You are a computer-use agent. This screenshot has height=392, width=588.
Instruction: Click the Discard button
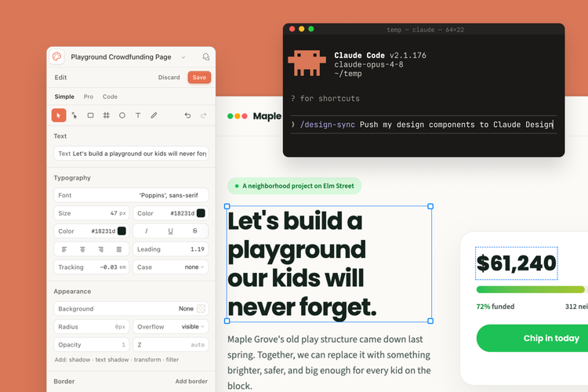[x=169, y=78]
